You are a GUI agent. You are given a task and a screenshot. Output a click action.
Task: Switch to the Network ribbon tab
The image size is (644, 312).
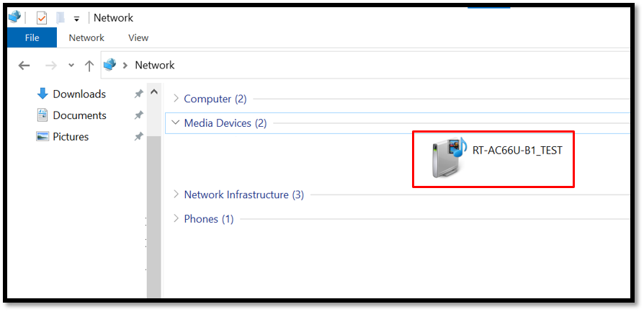point(86,37)
